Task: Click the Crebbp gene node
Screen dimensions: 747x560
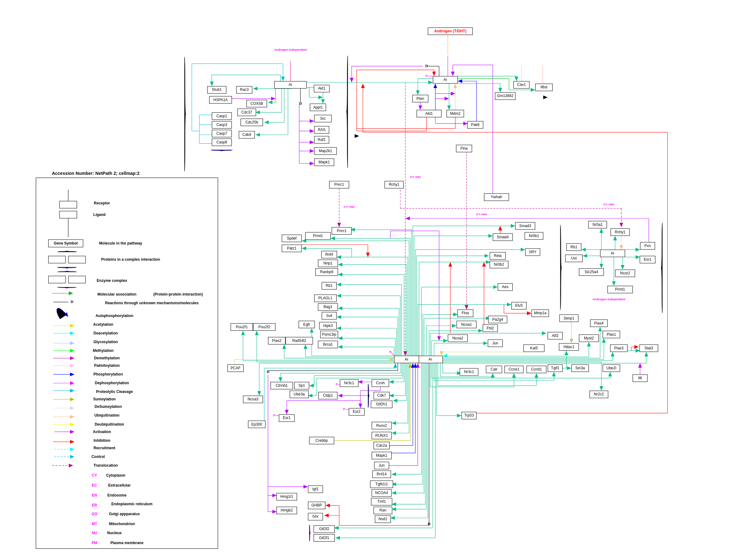Action: click(322, 441)
